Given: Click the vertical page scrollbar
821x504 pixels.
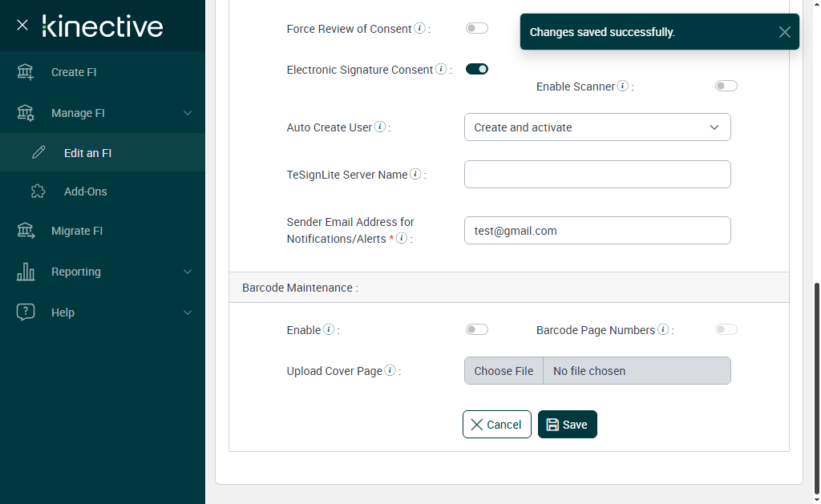Looking at the screenshot, I should [x=817, y=387].
